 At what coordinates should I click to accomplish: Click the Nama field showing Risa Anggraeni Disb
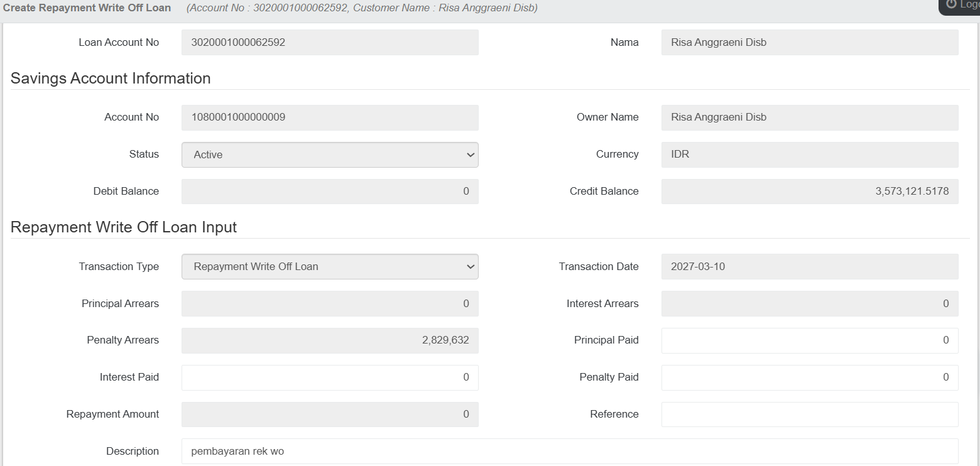coord(809,42)
